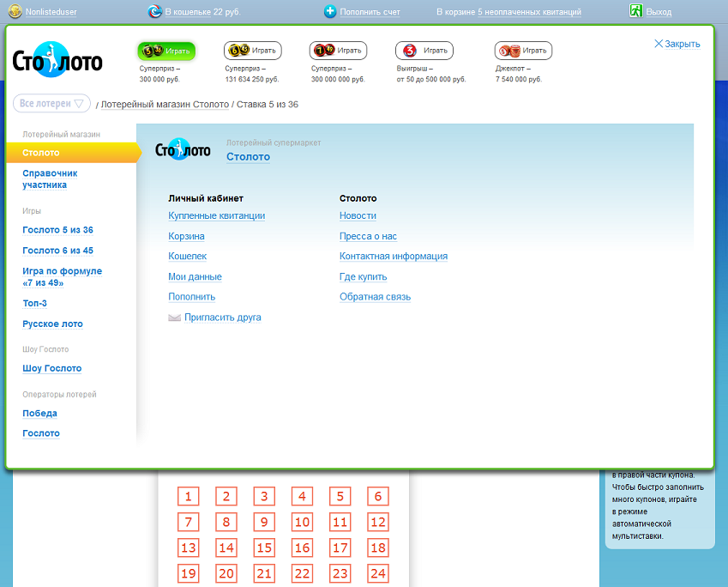Open the 'Все лотереи' dropdown
The image size is (728, 587).
[51, 104]
